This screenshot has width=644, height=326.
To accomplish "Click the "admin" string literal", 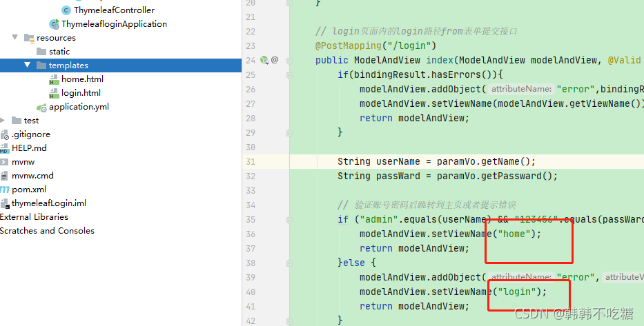I will [379, 219].
